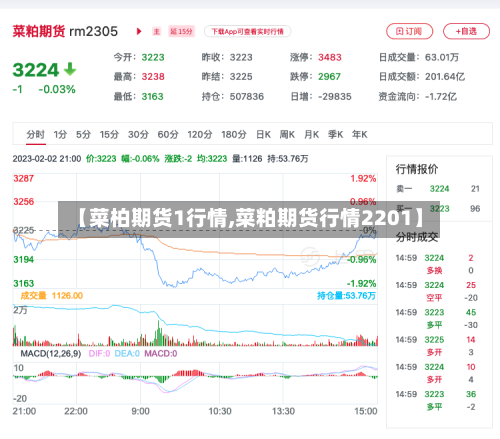This screenshot has height=439, width=500.
Task: Open the 月K monthly candlestick tab
Action: 311,135
